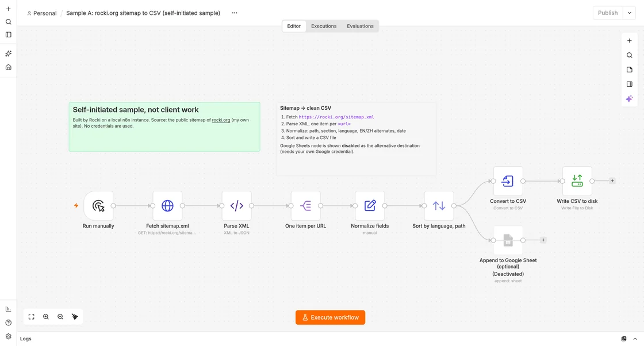Open the Personal project breadcrumb
The image size is (644, 346).
point(42,13)
